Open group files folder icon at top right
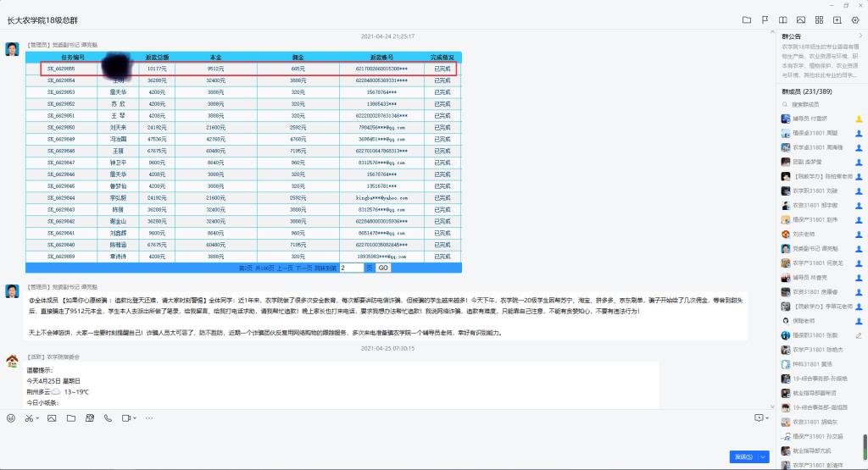The width and height of the screenshot is (868, 470). (747, 19)
